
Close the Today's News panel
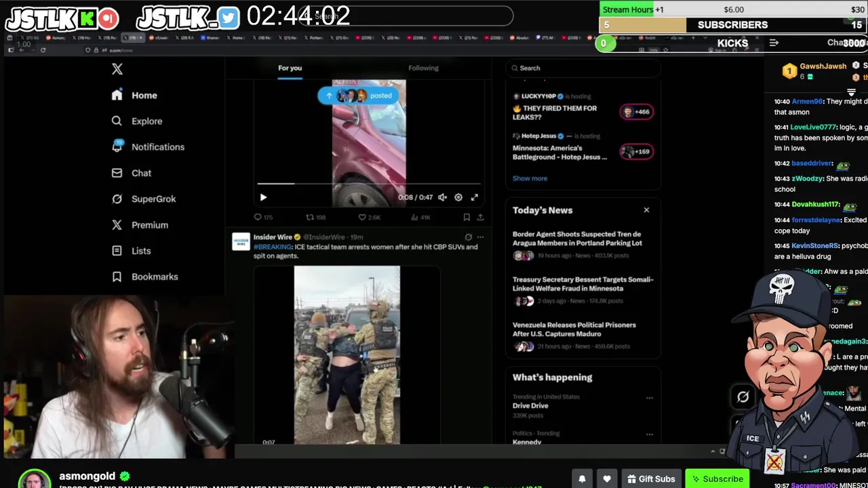point(646,210)
